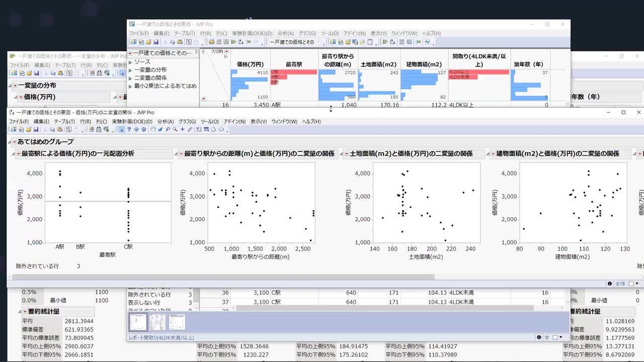Screen dimensions: 644x362
Task: Activate the lasso tool
Action: [x=168, y=129]
